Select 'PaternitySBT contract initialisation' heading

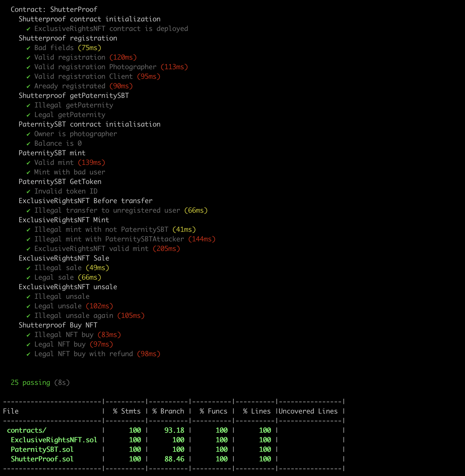90,124
